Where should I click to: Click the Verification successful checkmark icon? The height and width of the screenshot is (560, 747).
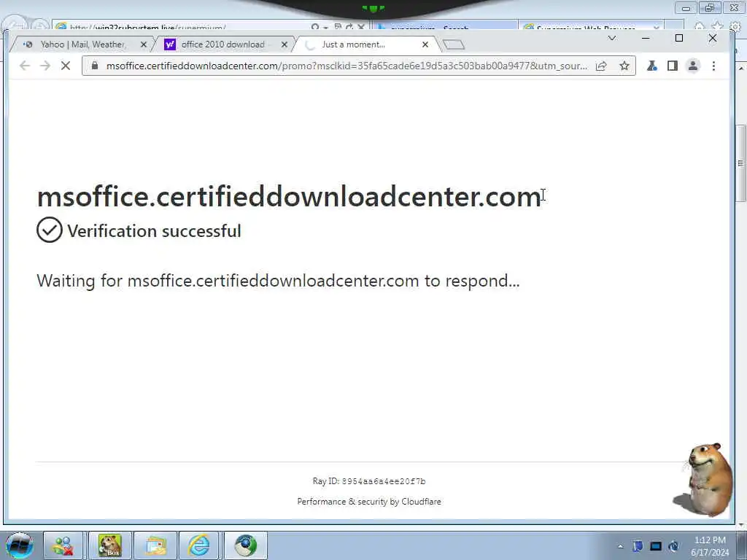(x=50, y=230)
